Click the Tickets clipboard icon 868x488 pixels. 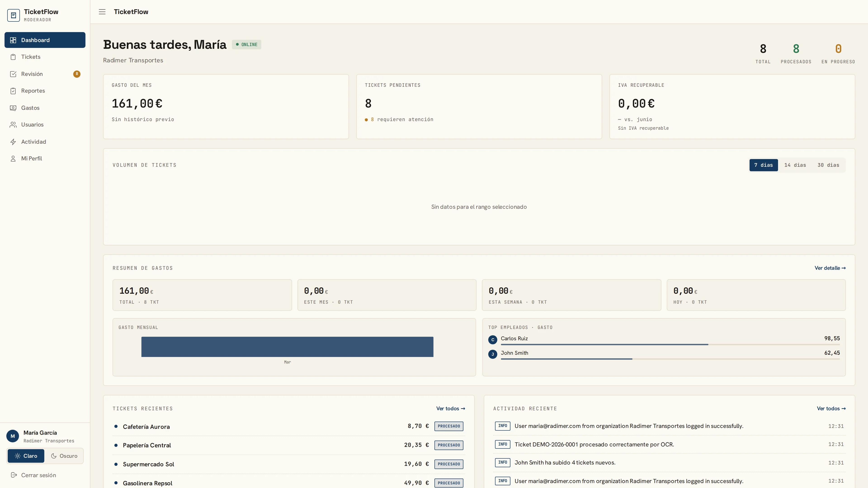[x=13, y=57]
